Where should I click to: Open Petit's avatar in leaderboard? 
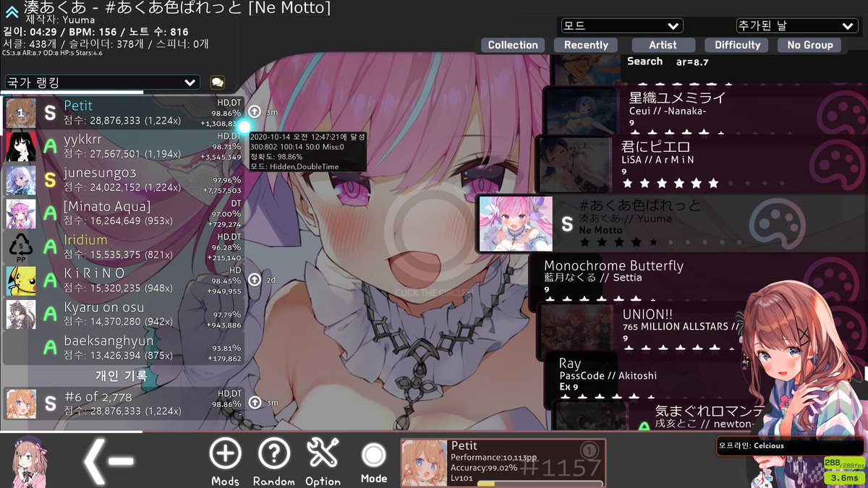tap(21, 114)
